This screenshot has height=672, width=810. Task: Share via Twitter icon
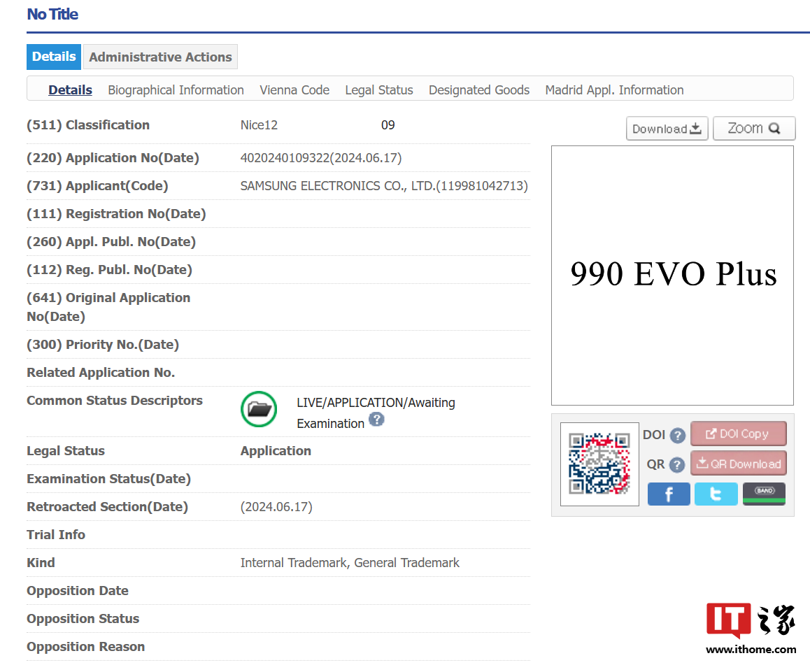pyautogui.click(x=716, y=494)
